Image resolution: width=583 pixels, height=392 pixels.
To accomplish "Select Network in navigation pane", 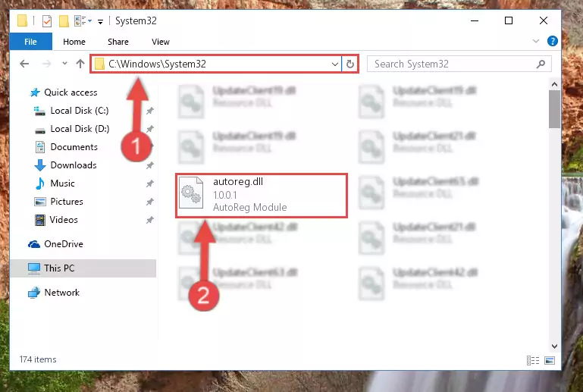I will pos(61,293).
